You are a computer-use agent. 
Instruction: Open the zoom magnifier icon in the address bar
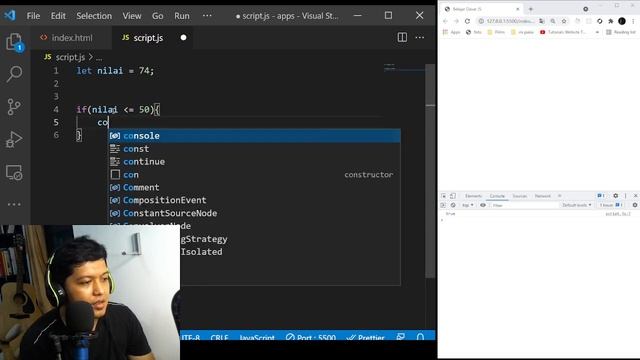(553, 21)
